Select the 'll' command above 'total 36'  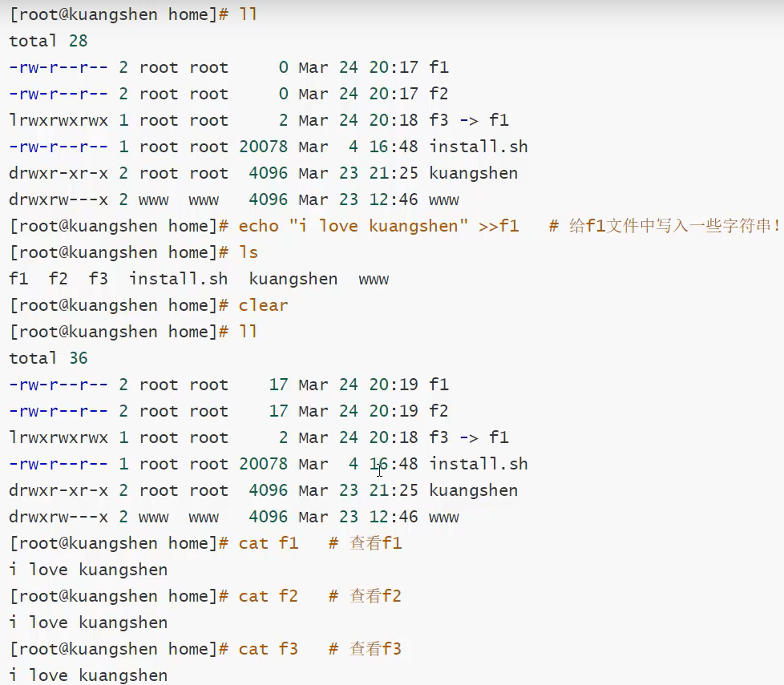248,332
